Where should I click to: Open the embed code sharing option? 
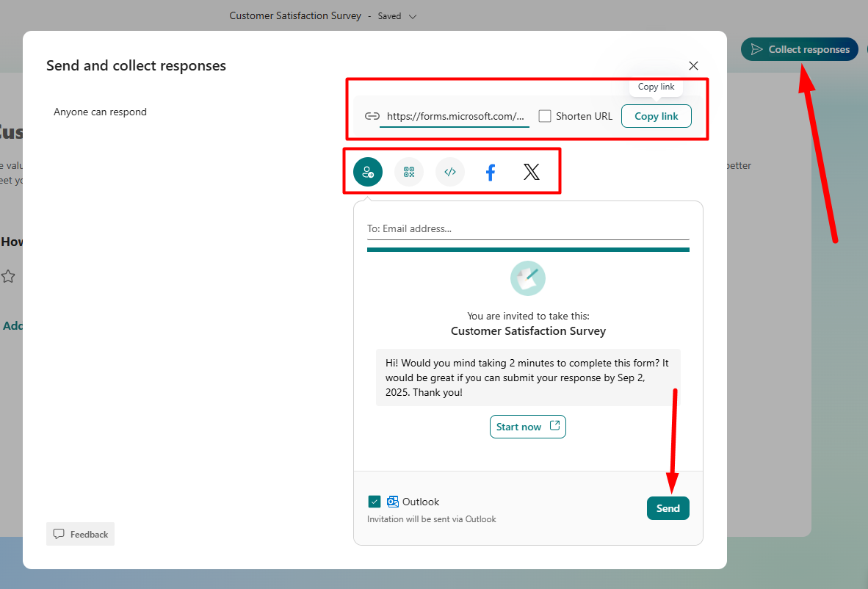[x=449, y=171]
